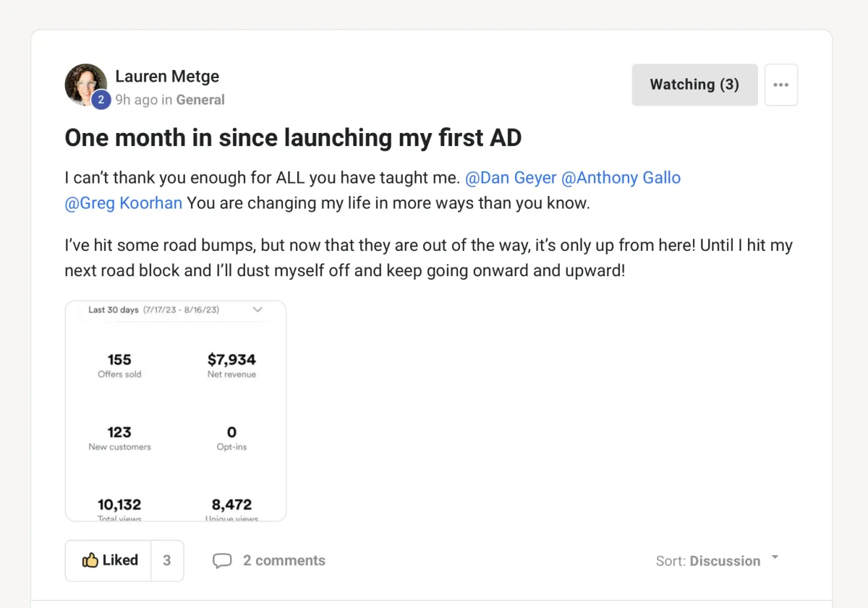868x608 pixels.
Task: Toggle the Watching (3) button
Action: pyautogui.click(x=694, y=85)
